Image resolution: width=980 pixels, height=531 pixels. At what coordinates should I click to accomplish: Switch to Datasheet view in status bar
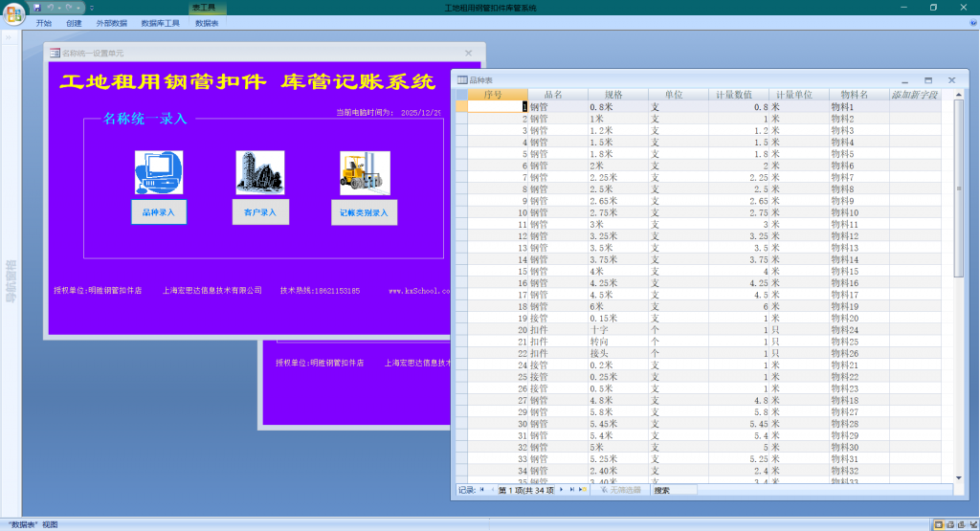(938, 524)
